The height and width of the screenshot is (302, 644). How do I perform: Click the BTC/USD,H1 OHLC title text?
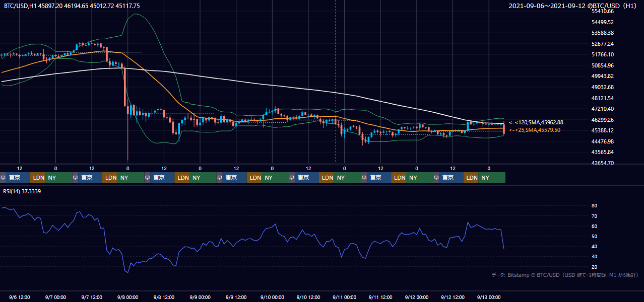[x=72, y=6]
